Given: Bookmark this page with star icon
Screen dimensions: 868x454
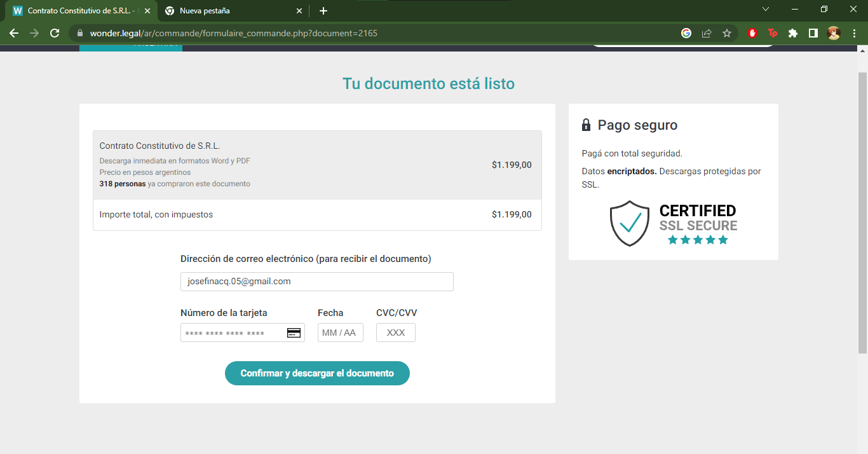Looking at the screenshot, I should [x=727, y=33].
